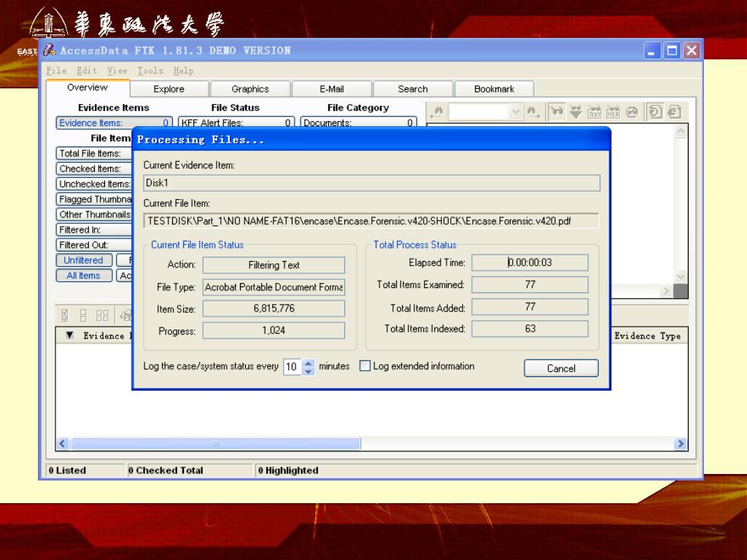747x560 pixels.
Task: Click the file list scroll right arrow
Action: (x=681, y=443)
